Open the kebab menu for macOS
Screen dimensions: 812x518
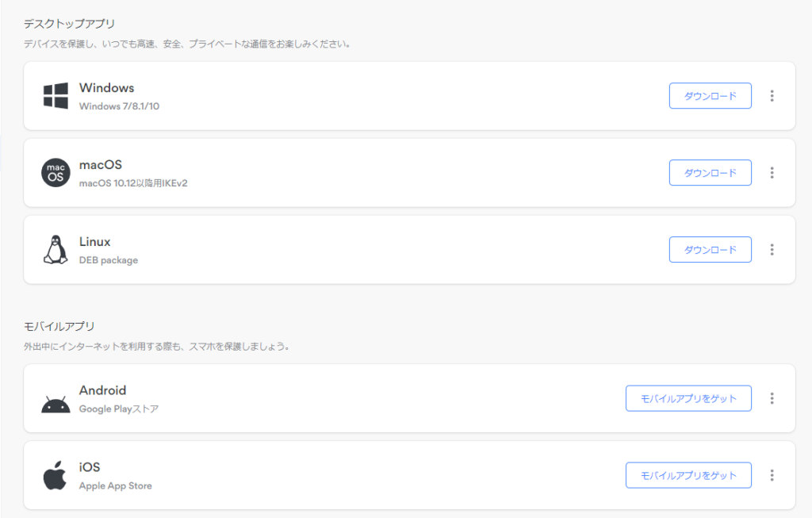click(772, 172)
